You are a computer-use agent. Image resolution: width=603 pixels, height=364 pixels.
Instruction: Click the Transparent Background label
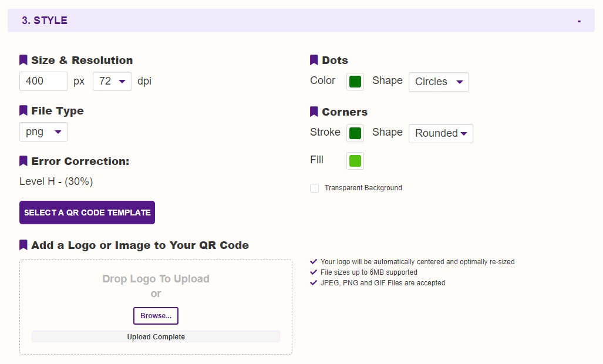[x=363, y=187]
